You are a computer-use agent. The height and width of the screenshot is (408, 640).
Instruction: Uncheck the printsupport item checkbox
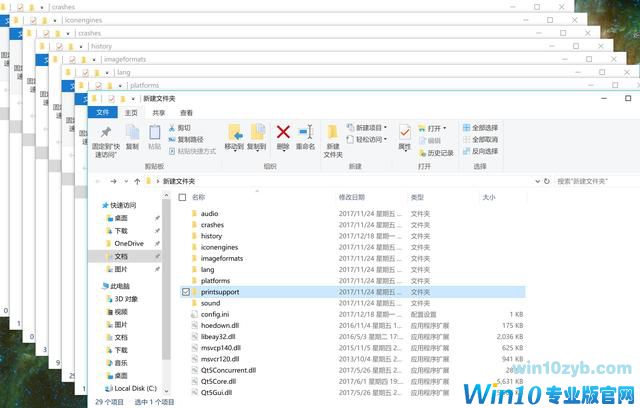pyautogui.click(x=186, y=292)
